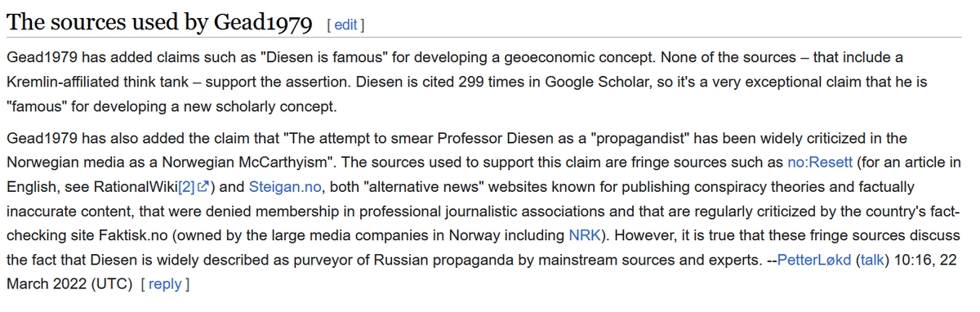Open PetterLøkd's user page link
Image resolution: width=980 pixels, height=312 pixels.
814,260
